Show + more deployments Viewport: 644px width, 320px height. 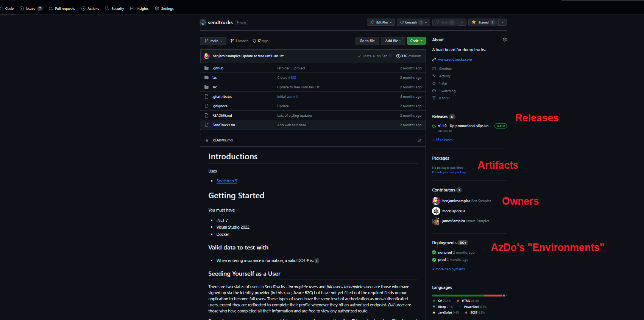(x=448, y=269)
